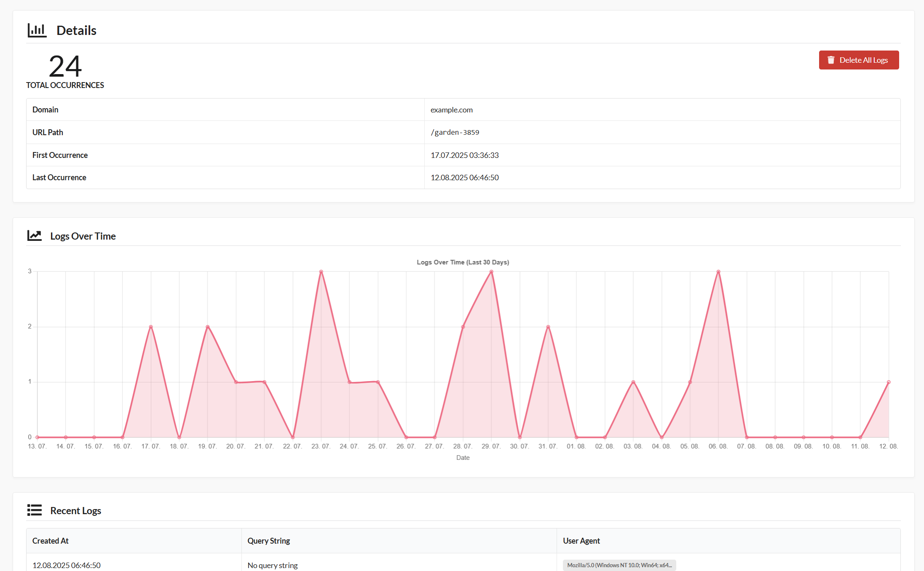Click the 17. 07. data point on chart
The height and width of the screenshot is (571, 924).
(x=151, y=327)
